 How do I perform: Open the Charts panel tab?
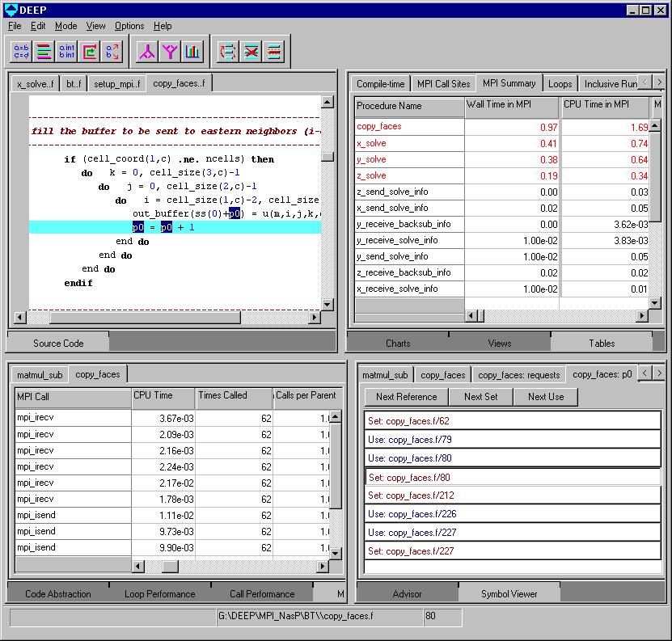tap(398, 344)
